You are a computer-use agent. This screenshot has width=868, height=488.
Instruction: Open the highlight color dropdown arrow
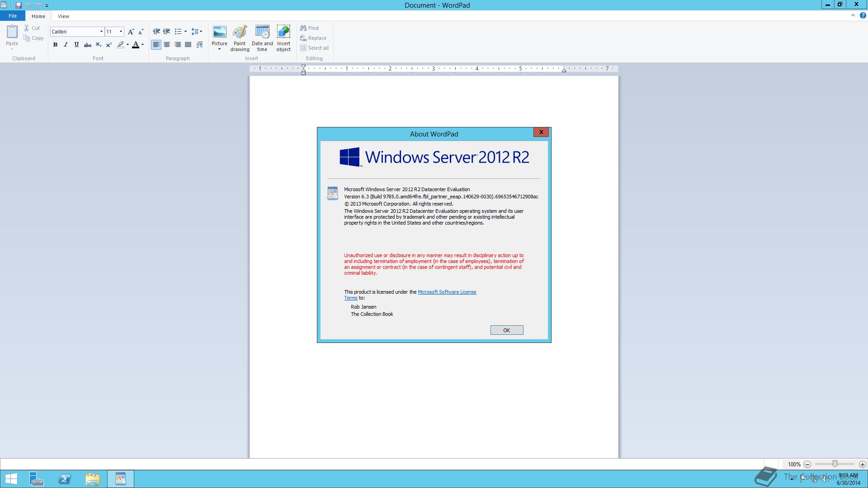(x=127, y=45)
